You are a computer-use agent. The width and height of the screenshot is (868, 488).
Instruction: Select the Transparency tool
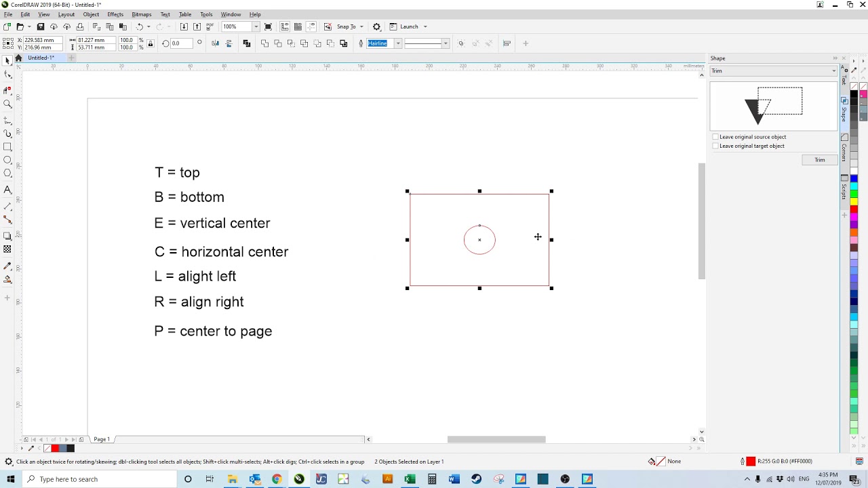(x=7, y=249)
